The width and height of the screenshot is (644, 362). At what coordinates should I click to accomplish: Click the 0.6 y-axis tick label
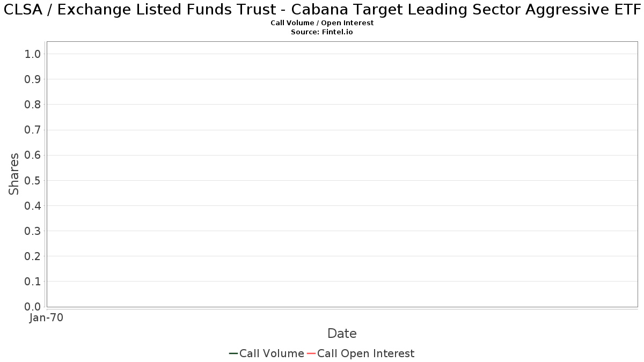coord(33,155)
